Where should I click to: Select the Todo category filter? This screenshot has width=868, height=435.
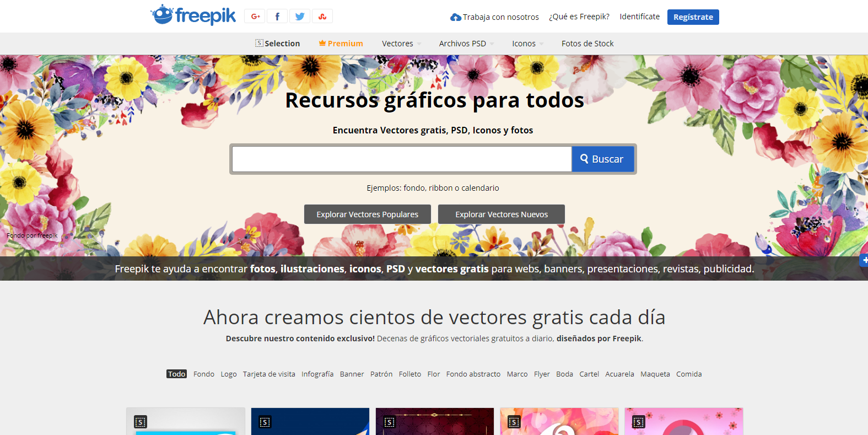point(177,374)
